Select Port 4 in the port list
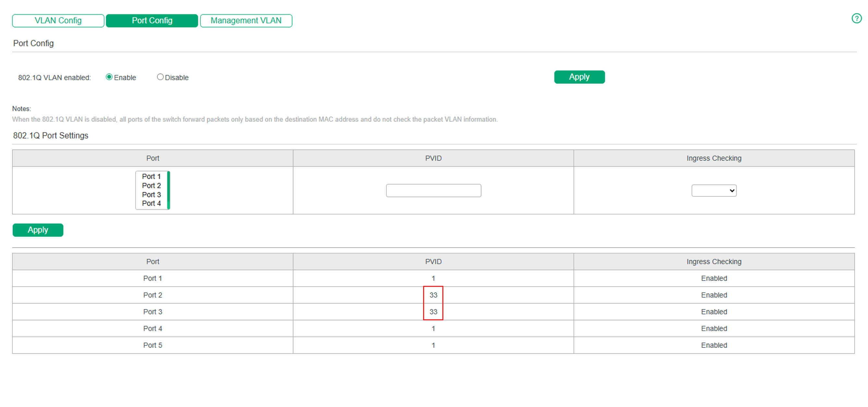868x407 pixels. (x=151, y=203)
